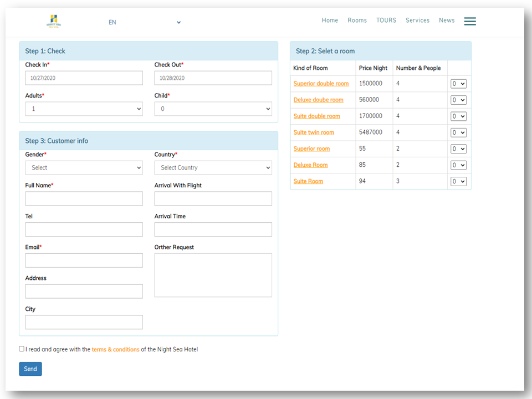Viewport: 532px width, 399px height.
Task: Tick the terms and conditions agreement checkbox
Action: click(x=22, y=349)
